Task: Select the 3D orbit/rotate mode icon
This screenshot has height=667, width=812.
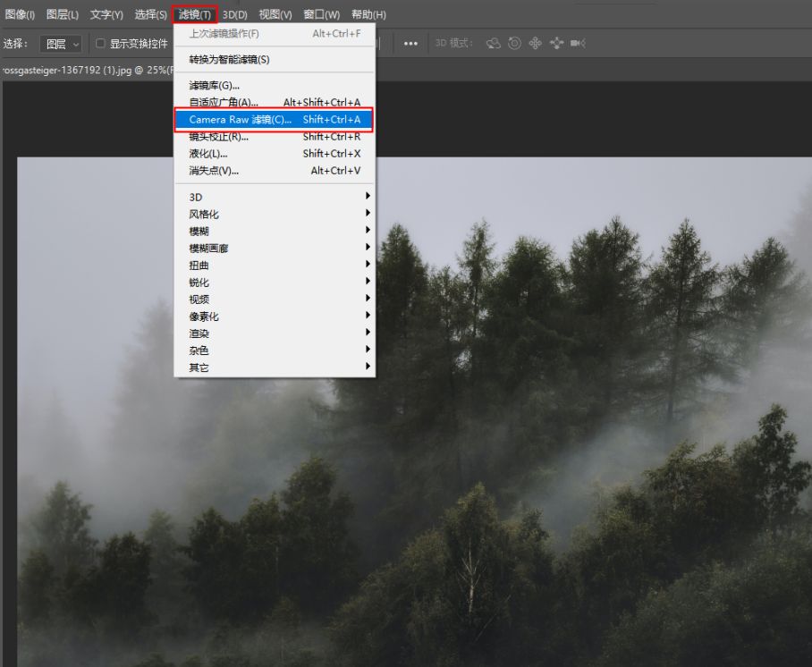Action: pyautogui.click(x=494, y=44)
